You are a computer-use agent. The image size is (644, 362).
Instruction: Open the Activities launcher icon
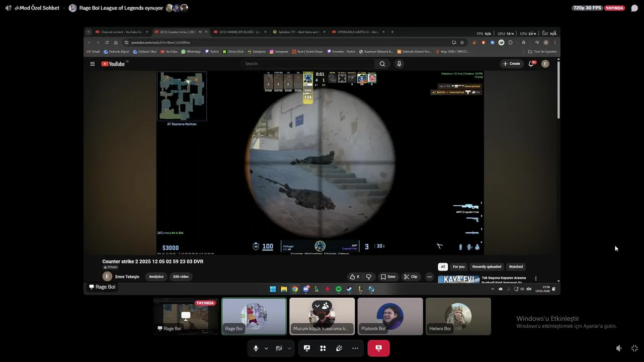point(323,348)
